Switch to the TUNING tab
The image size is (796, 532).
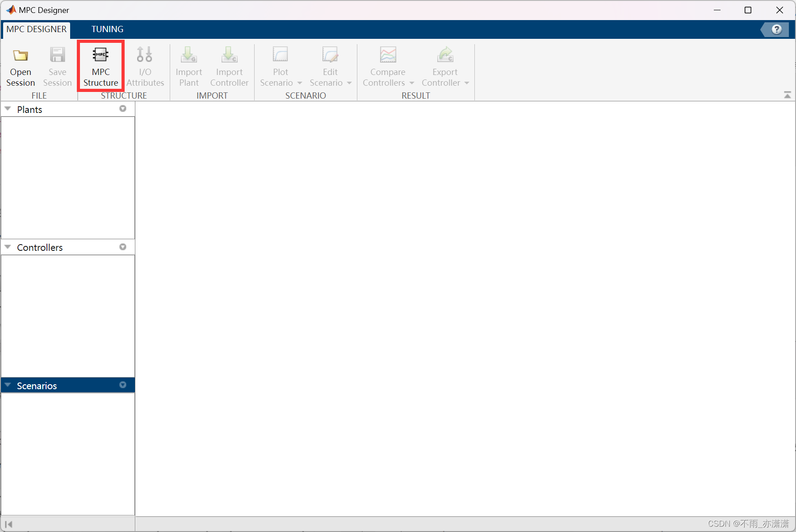tap(107, 29)
